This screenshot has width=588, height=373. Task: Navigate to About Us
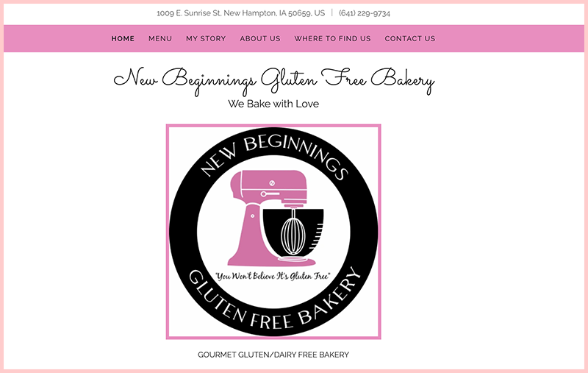[x=260, y=39]
